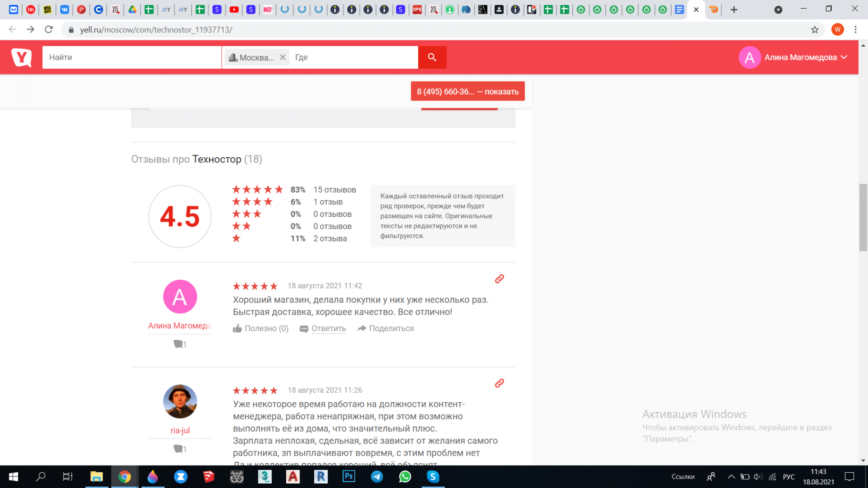Switch to the VK tab
The image size is (868, 488).
64,10
